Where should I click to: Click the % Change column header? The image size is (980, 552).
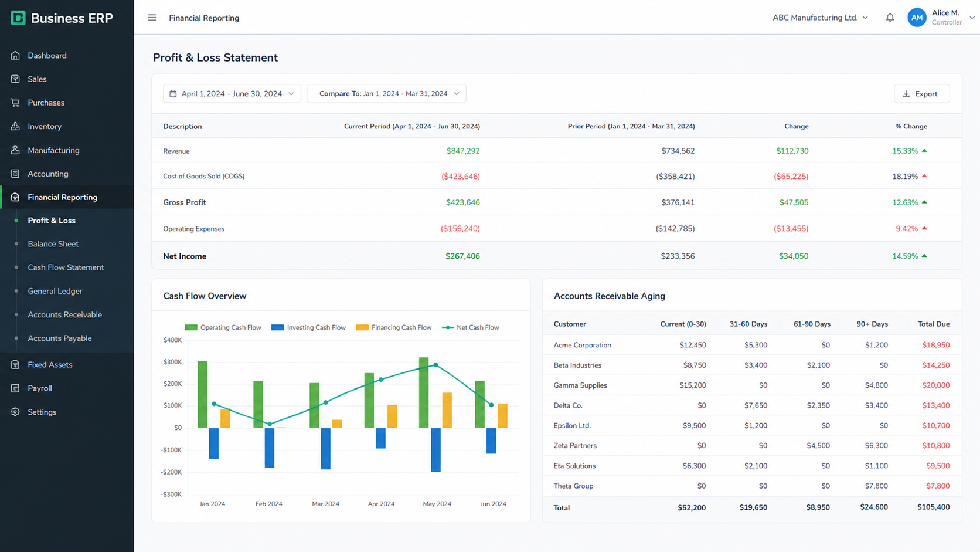click(911, 126)
